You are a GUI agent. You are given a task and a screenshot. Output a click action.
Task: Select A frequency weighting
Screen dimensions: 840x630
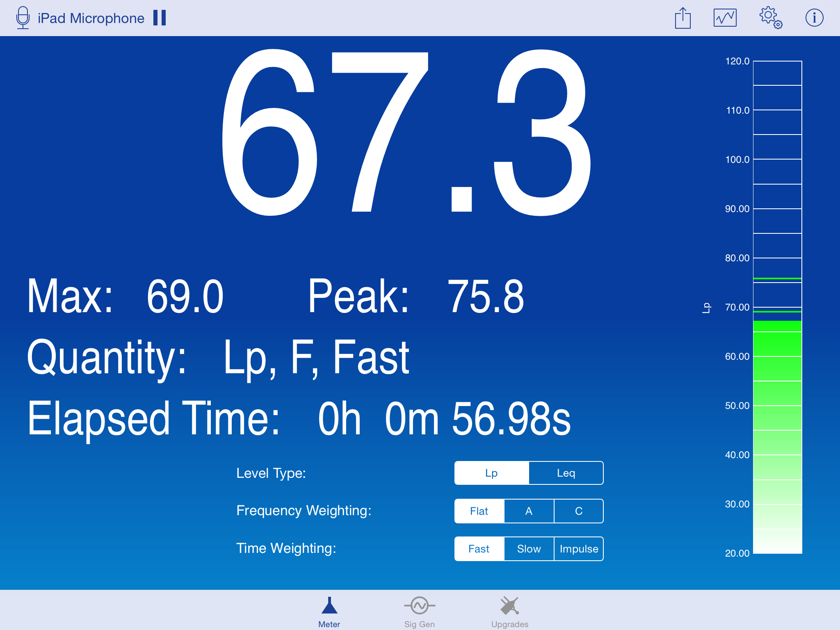pyautogui.click(x=529, y=511)
